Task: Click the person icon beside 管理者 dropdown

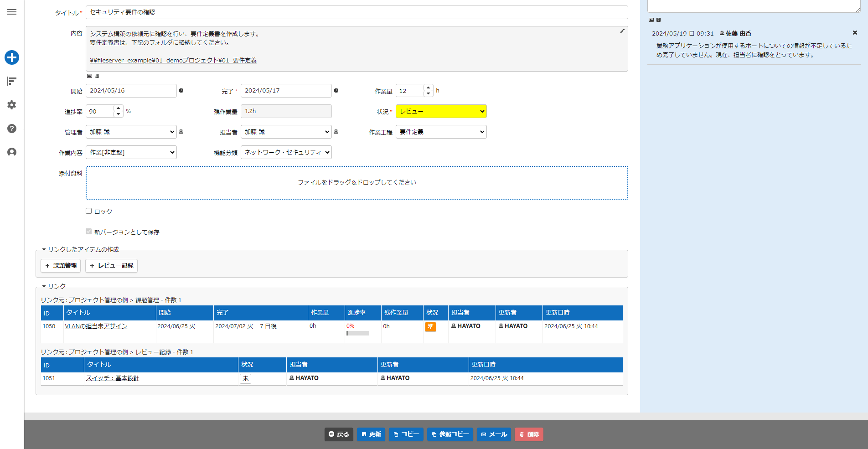Action: pyautogui.click(x=181, y=132)
